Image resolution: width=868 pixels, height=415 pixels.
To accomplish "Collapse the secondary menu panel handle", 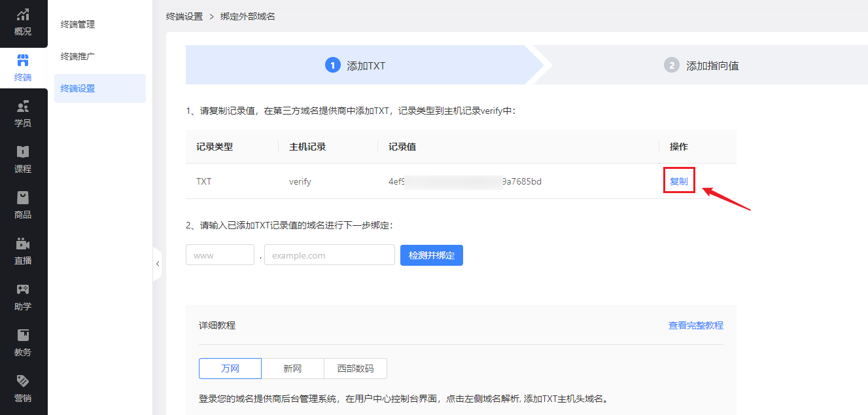I will [157, 264].
